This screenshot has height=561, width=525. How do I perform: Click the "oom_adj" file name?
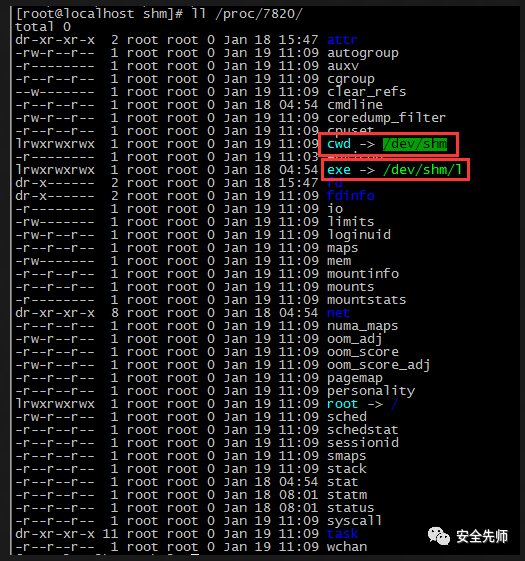pyautogui.click(x=354, y=338)
